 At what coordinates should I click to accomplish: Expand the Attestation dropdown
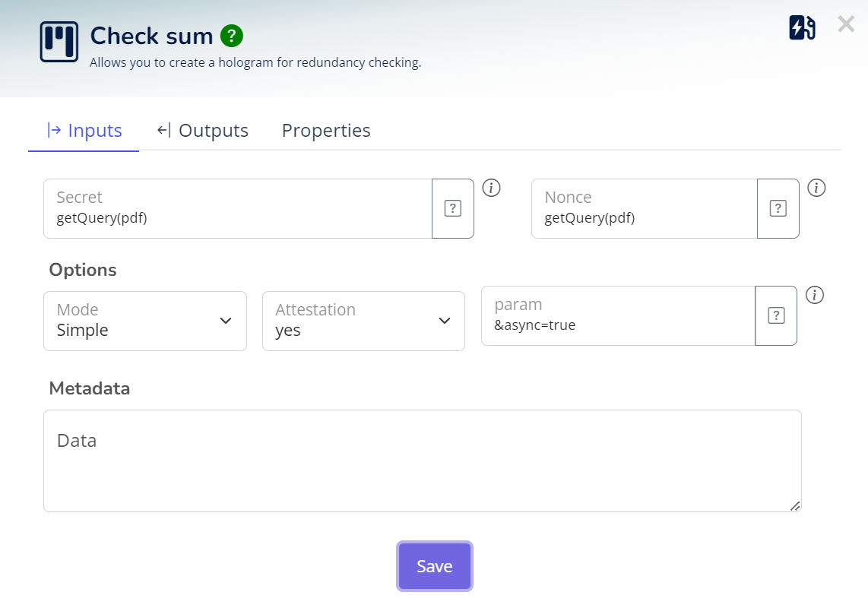click(363, 321)
